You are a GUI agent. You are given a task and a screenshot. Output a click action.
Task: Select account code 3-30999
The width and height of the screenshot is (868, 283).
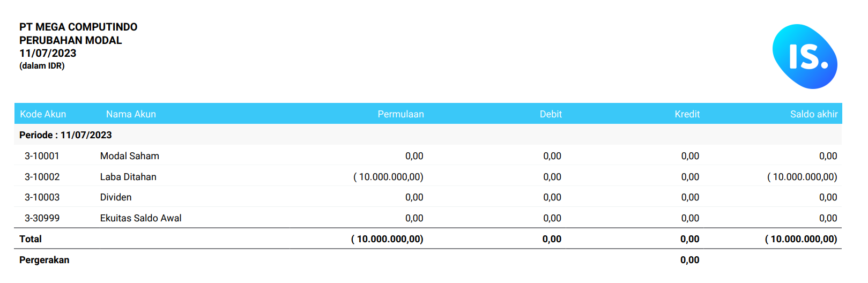pos(42,218)
